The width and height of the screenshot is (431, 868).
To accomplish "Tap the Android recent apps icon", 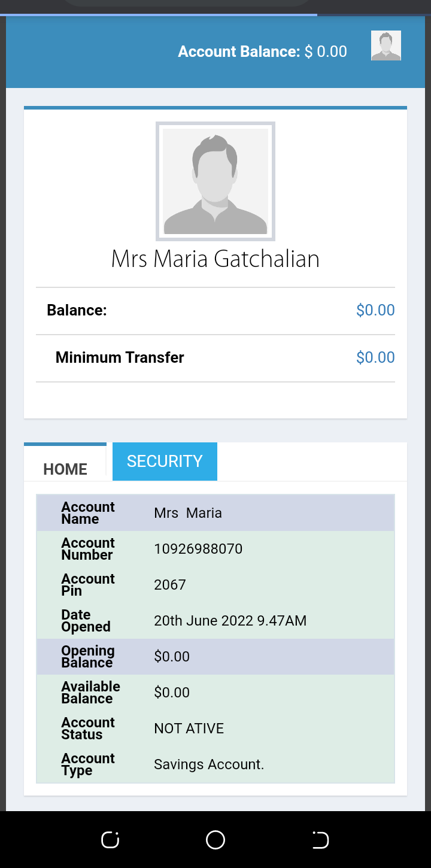I will click(x=110, y=840).
